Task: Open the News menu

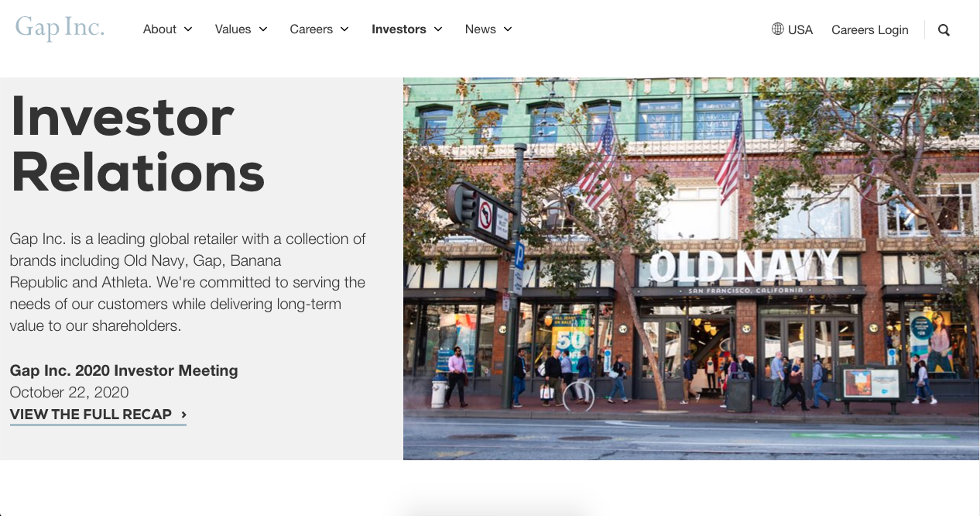Action: click(x=479, y=29)
